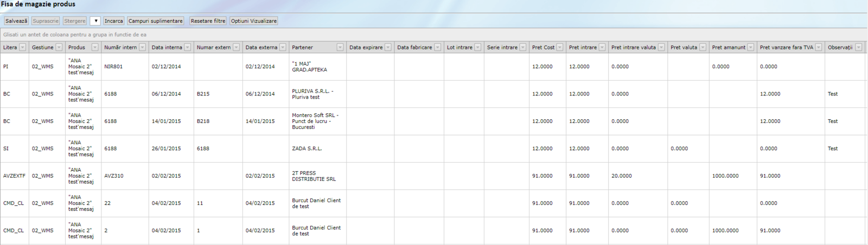Click the Salvează button
The image size is (868, 245).
(16, 21)
